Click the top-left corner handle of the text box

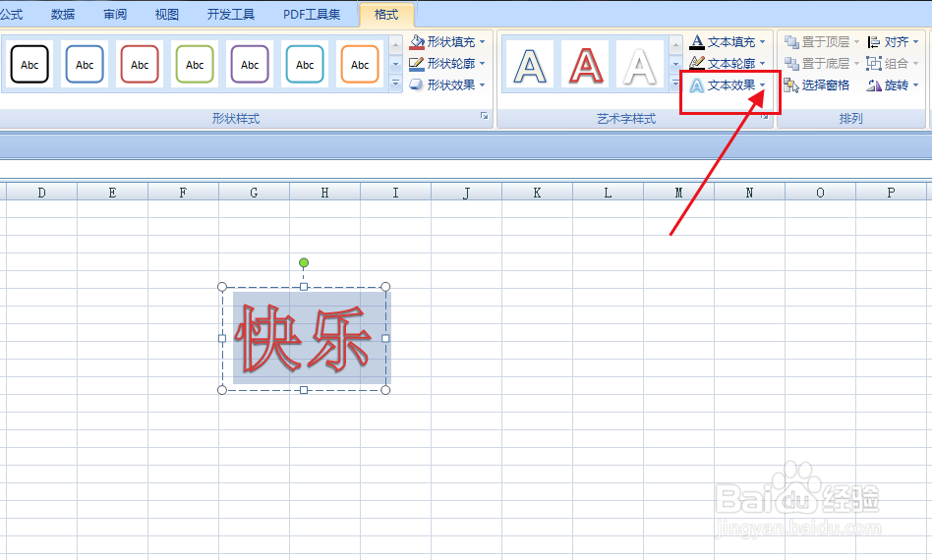point(222,287)
